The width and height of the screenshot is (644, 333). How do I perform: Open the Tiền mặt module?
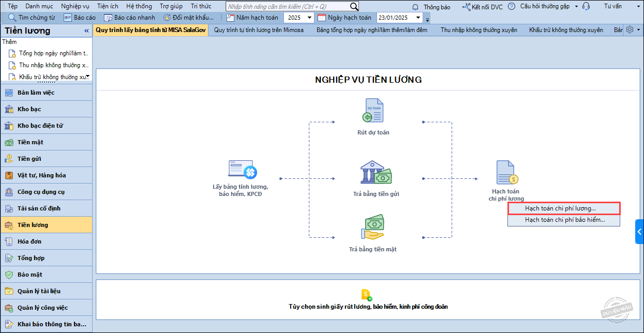point(46,142)
